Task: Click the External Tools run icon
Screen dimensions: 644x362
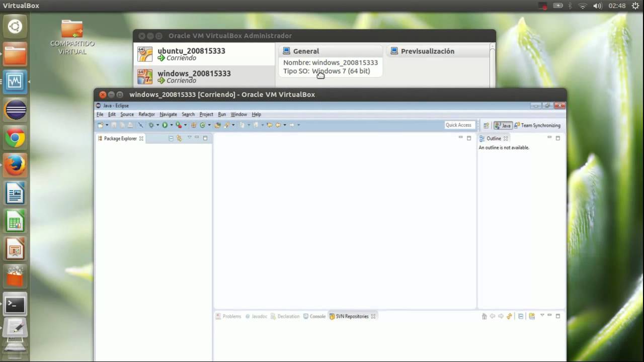Action: pos(179,125)
